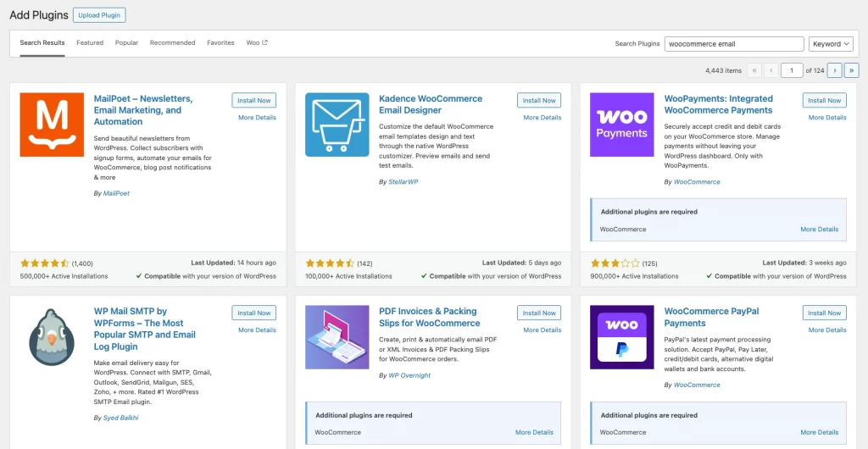Open the Kadence WooCommerce Email Designer title
The width and height of the screenshot is (868, 449).
(431, 104)
